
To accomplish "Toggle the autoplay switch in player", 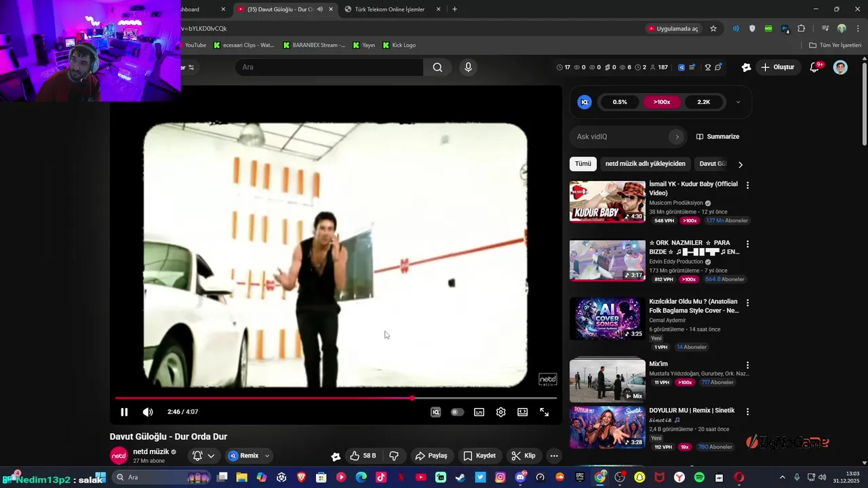I will pos(458,412).
